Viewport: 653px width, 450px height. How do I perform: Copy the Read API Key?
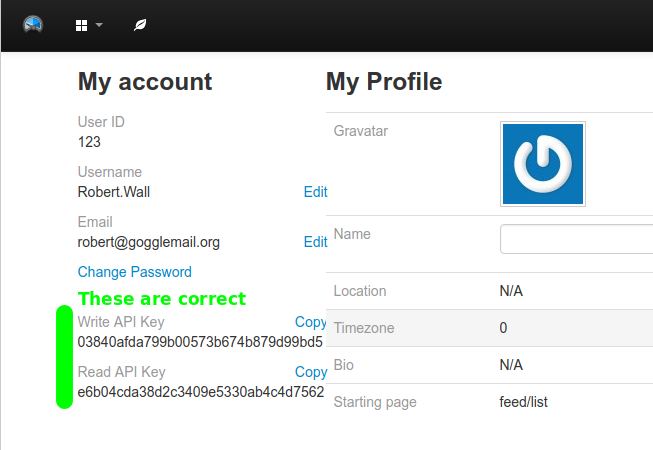click(311, 372)
